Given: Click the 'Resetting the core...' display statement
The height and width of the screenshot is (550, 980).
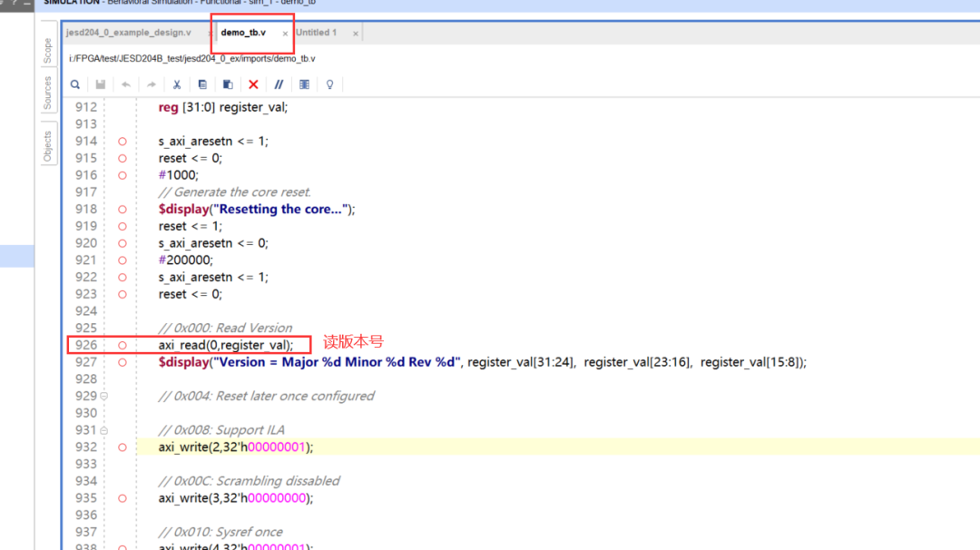Looking at the screenshot, I should (256, 210).
